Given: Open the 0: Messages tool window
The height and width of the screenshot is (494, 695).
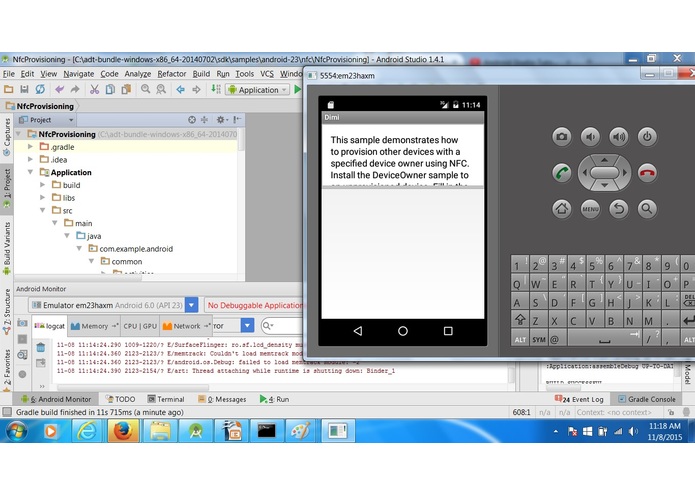Looking at the screenshot, I should 222,399.
